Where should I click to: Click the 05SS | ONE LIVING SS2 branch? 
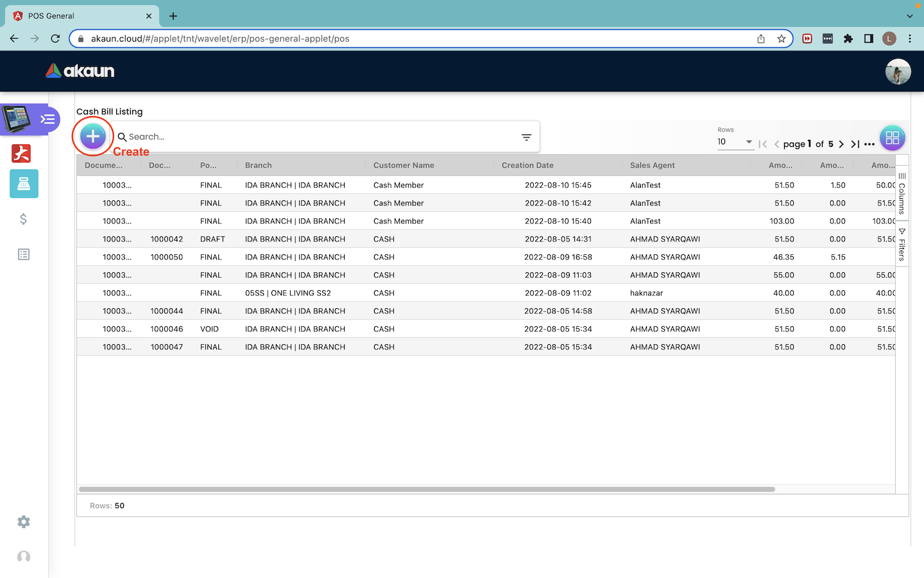(288, 293)
